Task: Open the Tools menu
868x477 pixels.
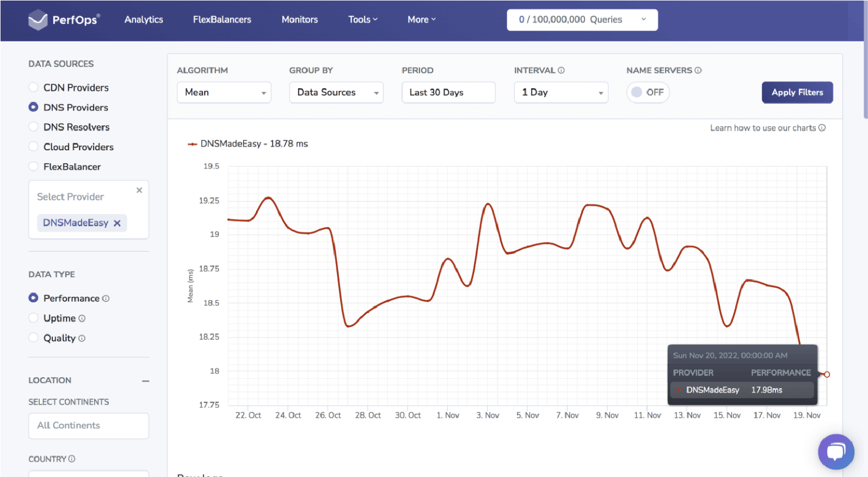Action: point(362,20)
